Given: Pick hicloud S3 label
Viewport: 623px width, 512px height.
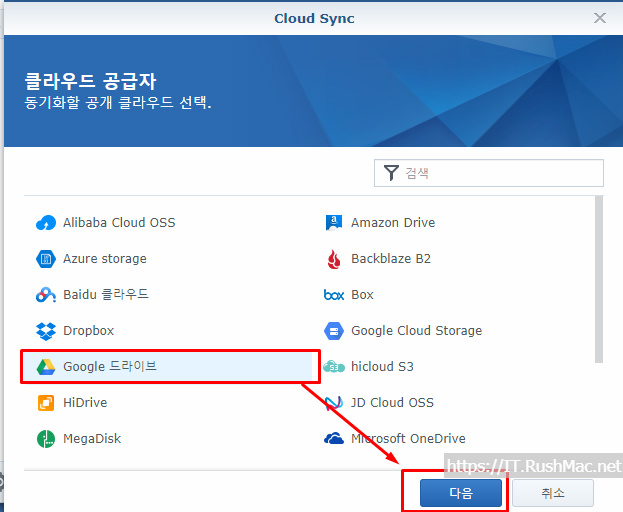Looking at the screenshot, I should tap(382, 367).
